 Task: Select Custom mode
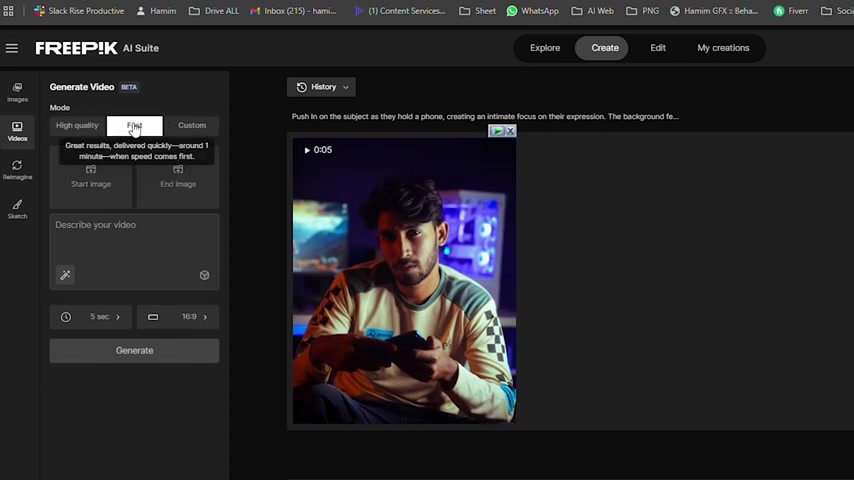click(x=192, y=126)
